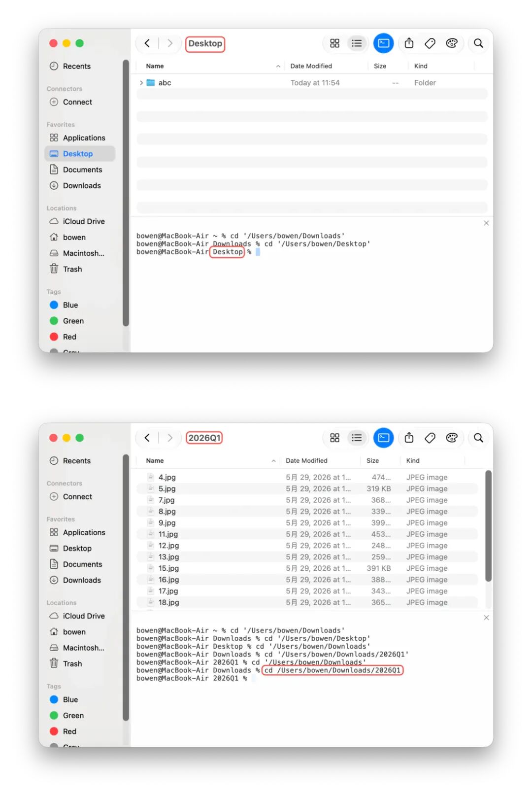Open the color palette icon in the 2026Q1 window
The image size is (532, 796).
[x=452, y=438]
